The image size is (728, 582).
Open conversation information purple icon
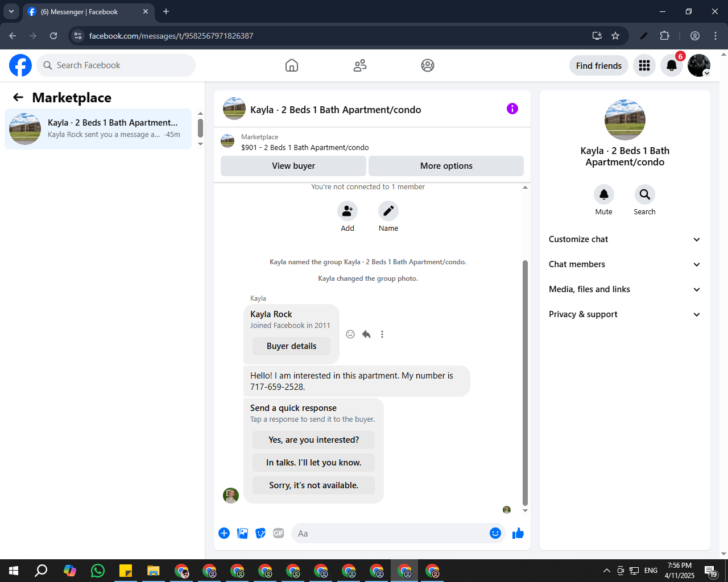coord(512,109)
